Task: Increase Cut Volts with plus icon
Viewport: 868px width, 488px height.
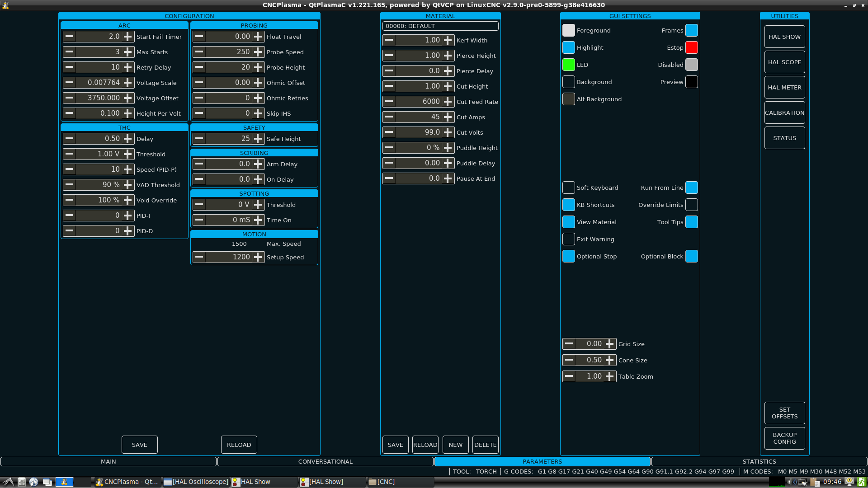Action: pyautogui.click(x=448, y=132)
